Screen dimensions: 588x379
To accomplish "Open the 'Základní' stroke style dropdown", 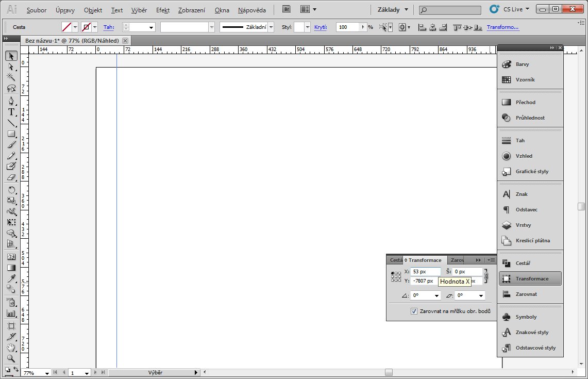I will point(271,27).
